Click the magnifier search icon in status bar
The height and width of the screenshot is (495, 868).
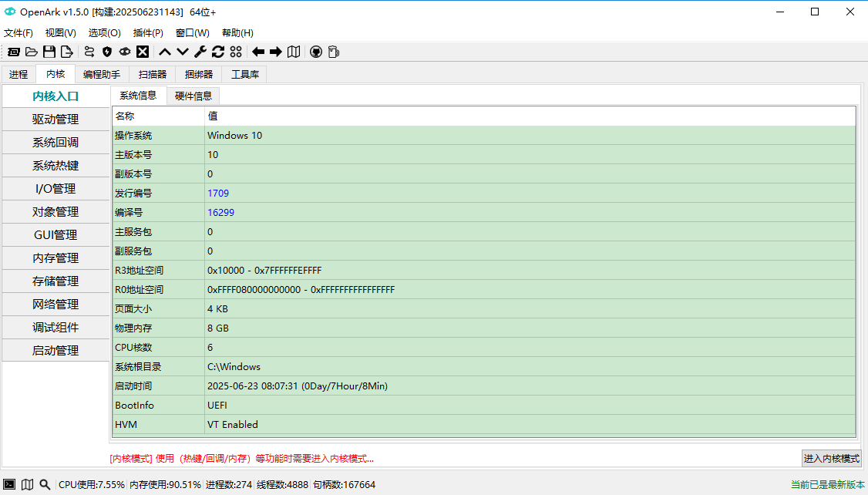click(45, 484)
